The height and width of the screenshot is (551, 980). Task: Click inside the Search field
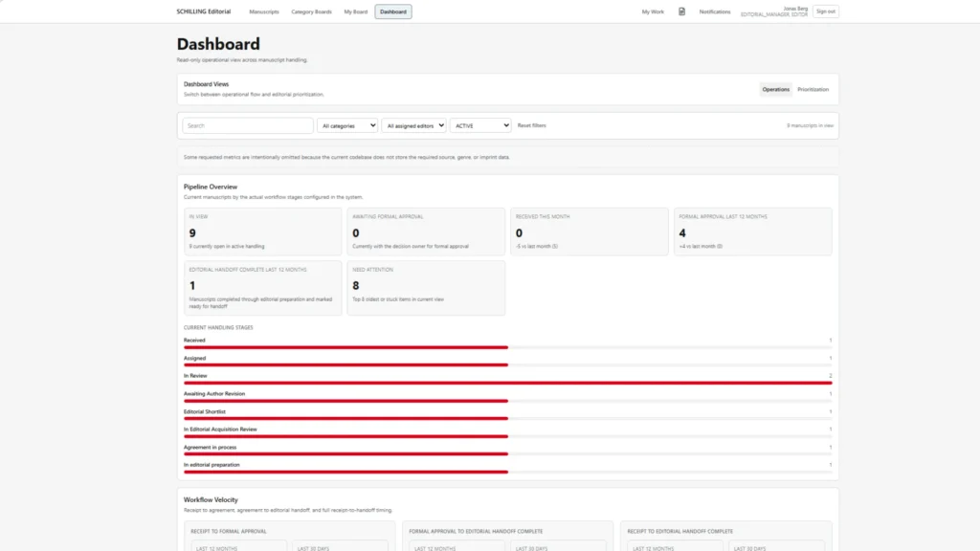point(246,125)
